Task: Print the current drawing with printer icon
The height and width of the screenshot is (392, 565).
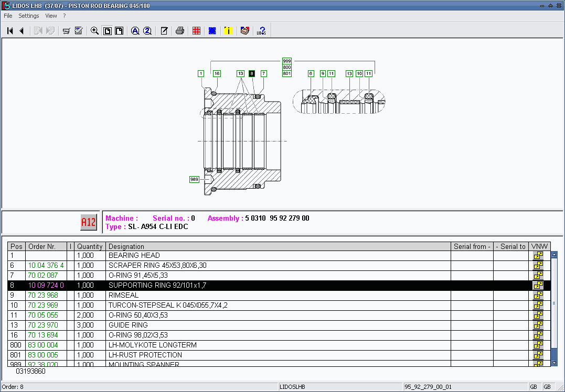Action: [180, 31]
